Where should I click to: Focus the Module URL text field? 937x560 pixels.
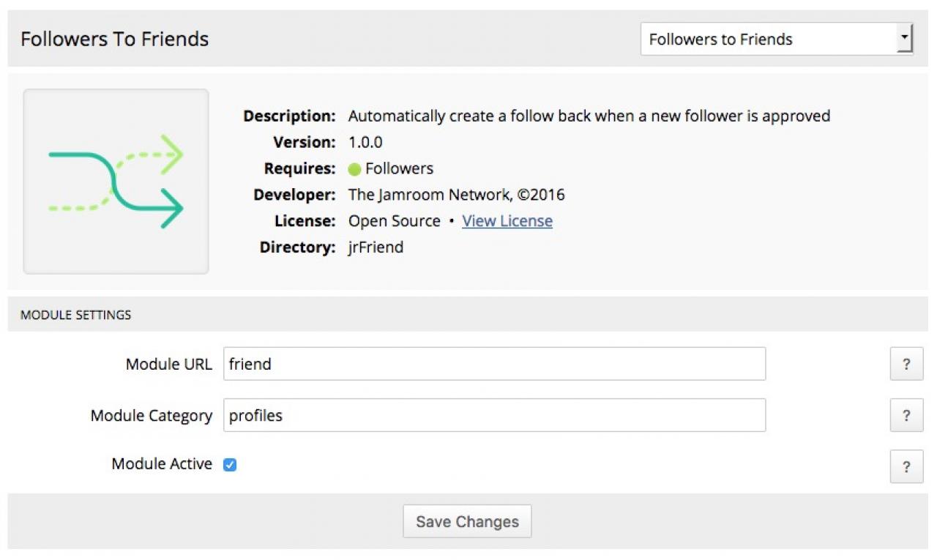494,364
